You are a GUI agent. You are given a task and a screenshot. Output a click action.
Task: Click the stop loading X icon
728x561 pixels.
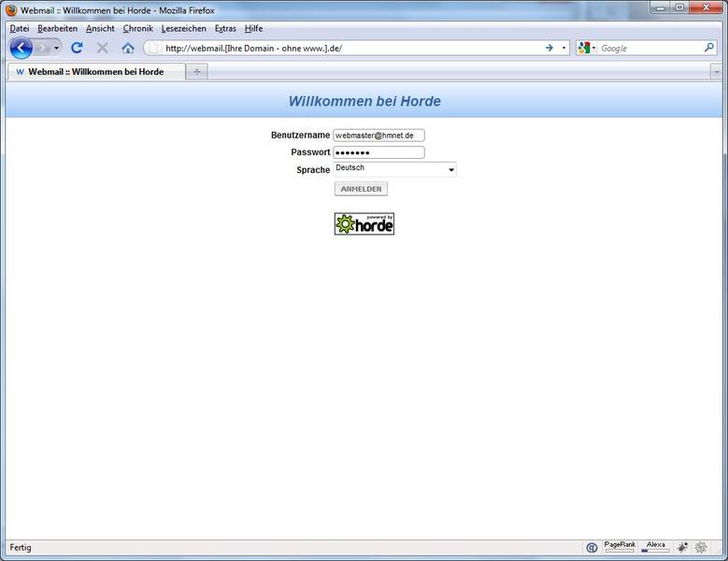103,48
